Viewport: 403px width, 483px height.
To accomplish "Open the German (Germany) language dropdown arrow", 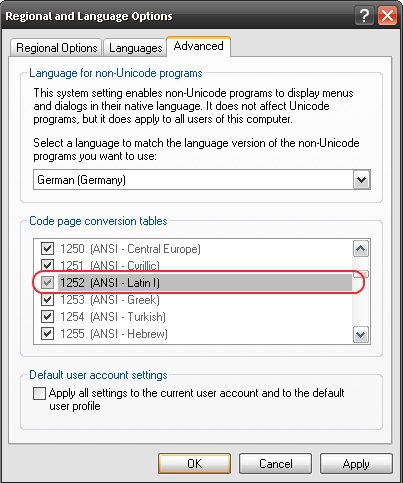I will point(361,180).
